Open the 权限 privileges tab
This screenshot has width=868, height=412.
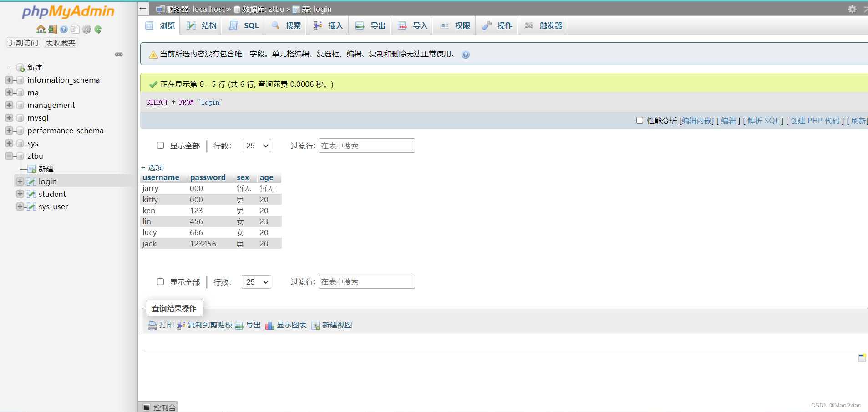[x=455, y=25]
